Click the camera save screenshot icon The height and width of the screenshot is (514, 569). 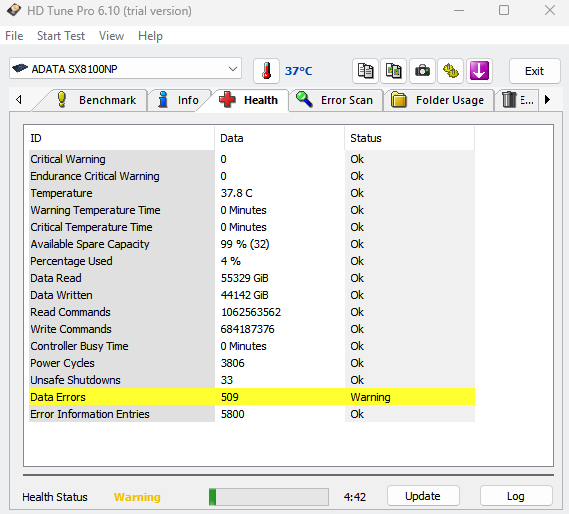[x=422, y=71]
